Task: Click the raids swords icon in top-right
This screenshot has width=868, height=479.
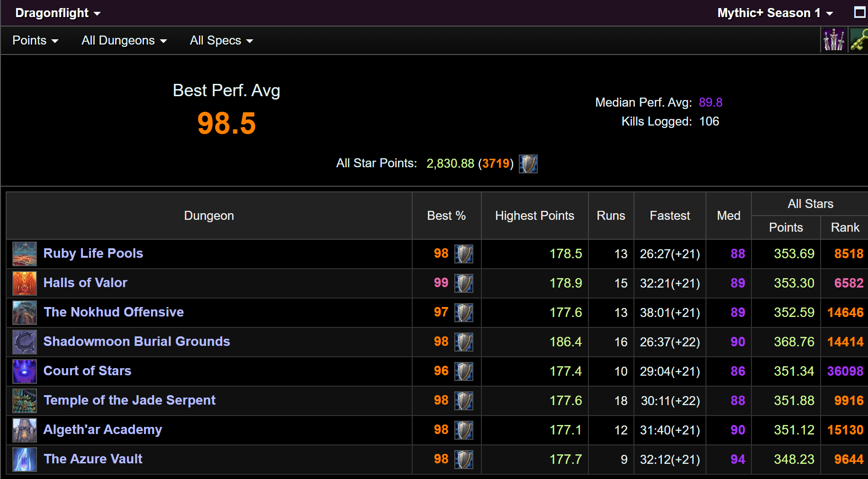Action: [833, 40]
